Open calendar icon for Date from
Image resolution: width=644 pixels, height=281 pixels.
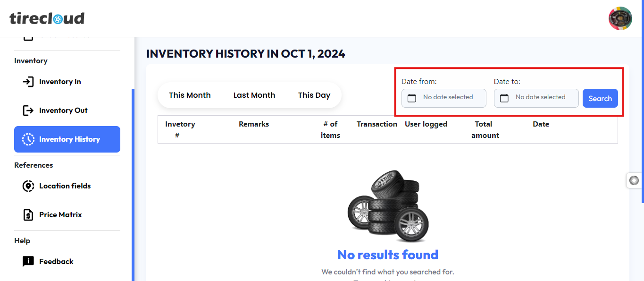[x=412, y=98]
